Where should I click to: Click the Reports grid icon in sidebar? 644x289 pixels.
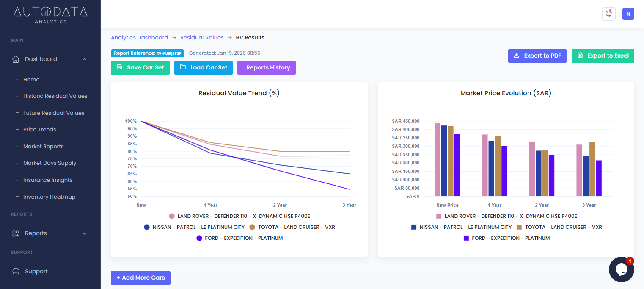click(16, 233)
